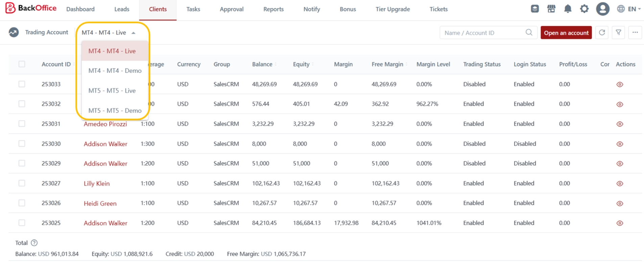The width and height of the screenshot is (644, 262).
Task: Click the Total help question mark icon
Action: pyautogui.click(x=34, y=243)
